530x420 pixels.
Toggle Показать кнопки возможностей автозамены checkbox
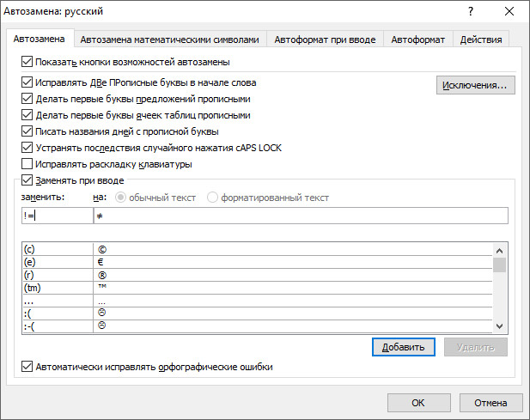[x=27, y=62]
